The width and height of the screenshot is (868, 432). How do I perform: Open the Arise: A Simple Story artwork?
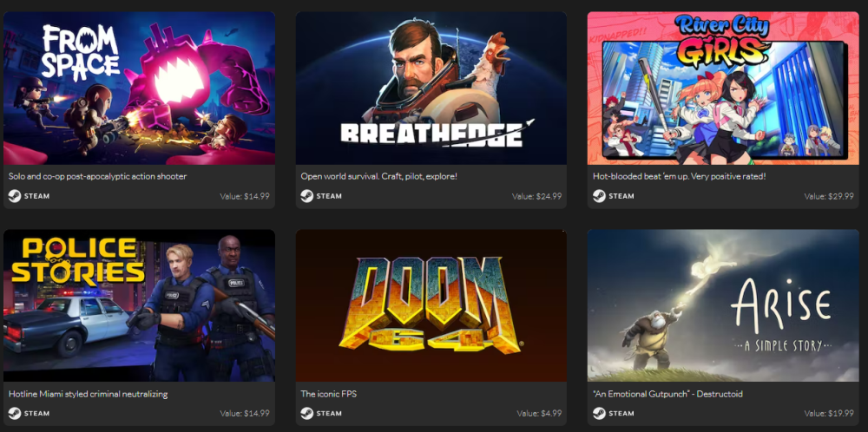pyautogui.click(x=723, y=305)
